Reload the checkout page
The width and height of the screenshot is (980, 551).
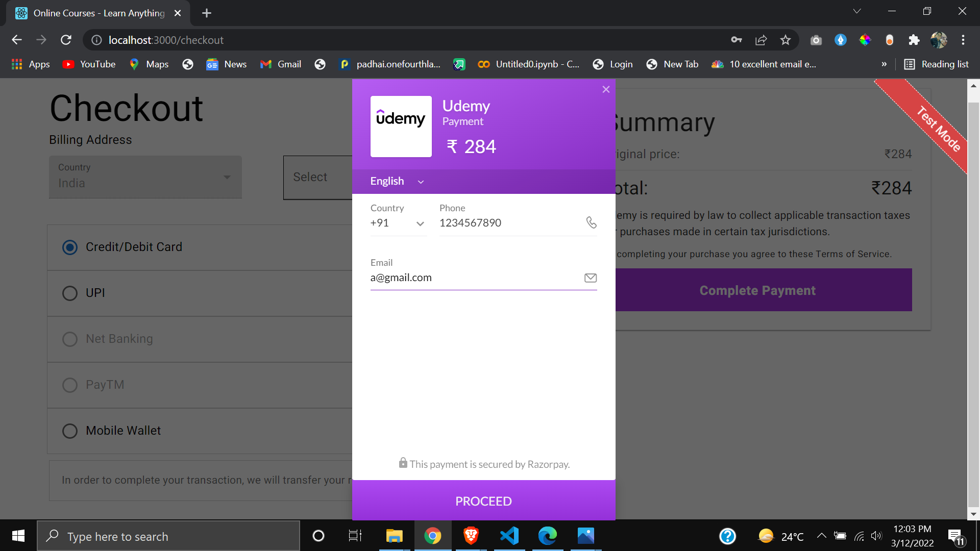tap(66, 40)
